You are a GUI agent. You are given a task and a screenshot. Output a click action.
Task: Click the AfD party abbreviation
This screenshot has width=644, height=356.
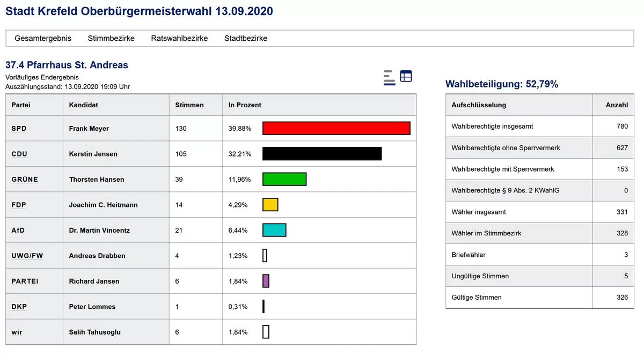[x=18, y=231]
